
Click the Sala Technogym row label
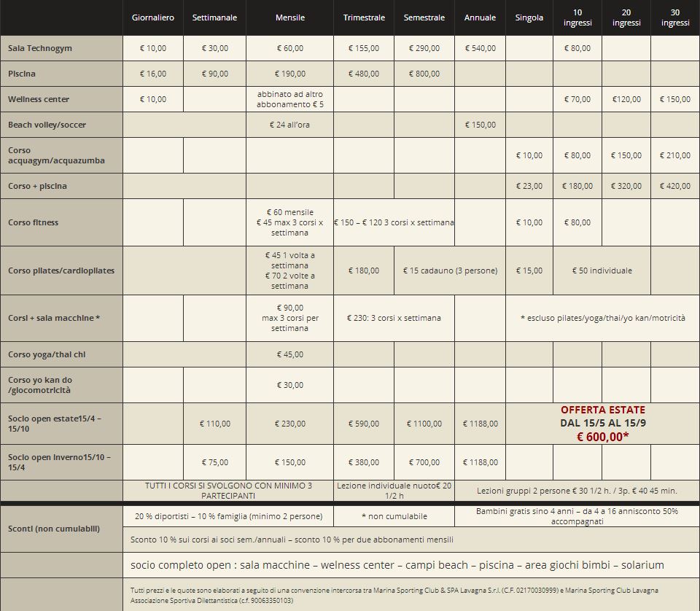coord(40,48)
